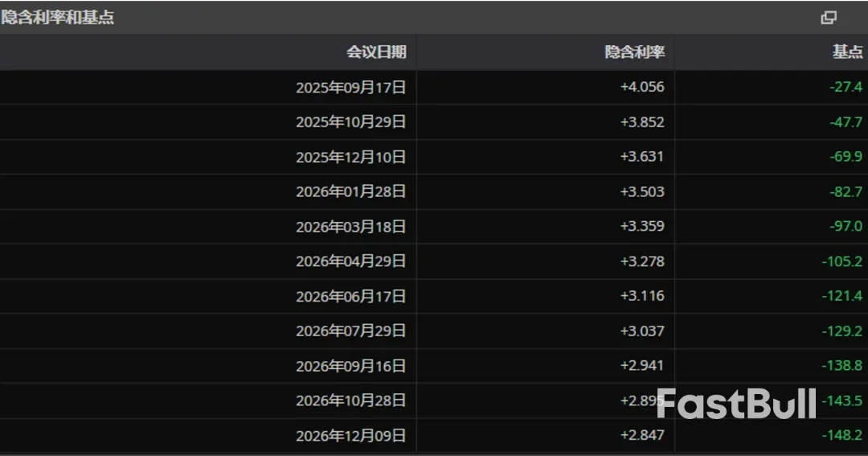Select the +3.631 implied rate cell
The width and height of the screenshot is (868, 456).
click(642, 157)
